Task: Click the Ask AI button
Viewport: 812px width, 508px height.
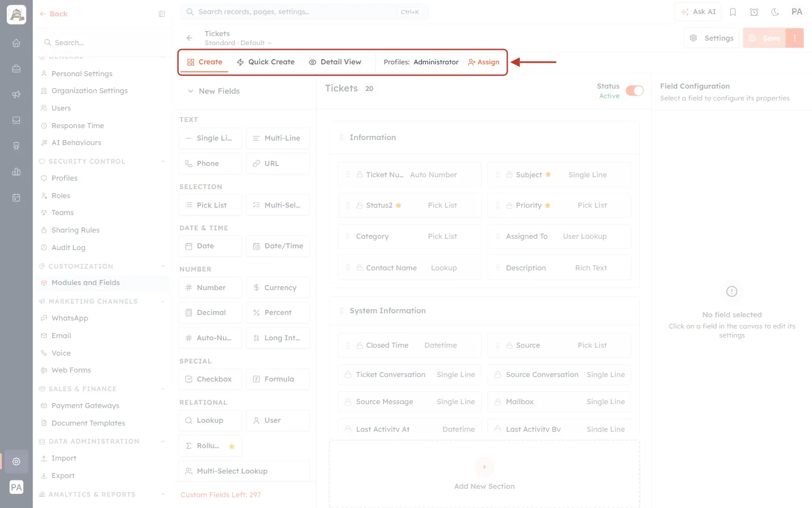Action: (x=698, y=12)
